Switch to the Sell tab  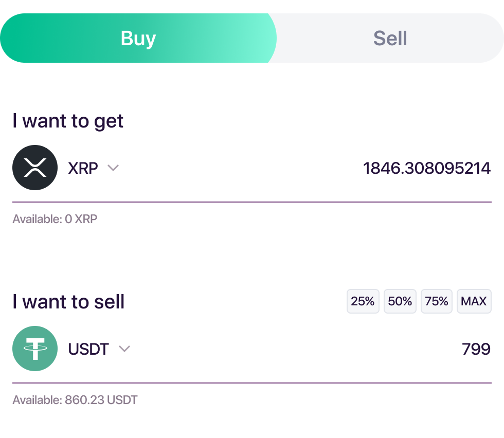(390, 39)
